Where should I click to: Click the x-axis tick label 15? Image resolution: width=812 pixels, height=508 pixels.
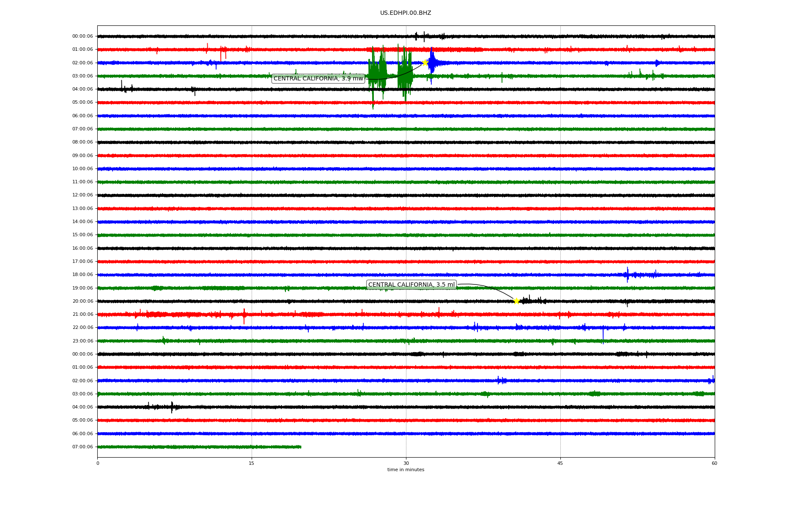252,463
